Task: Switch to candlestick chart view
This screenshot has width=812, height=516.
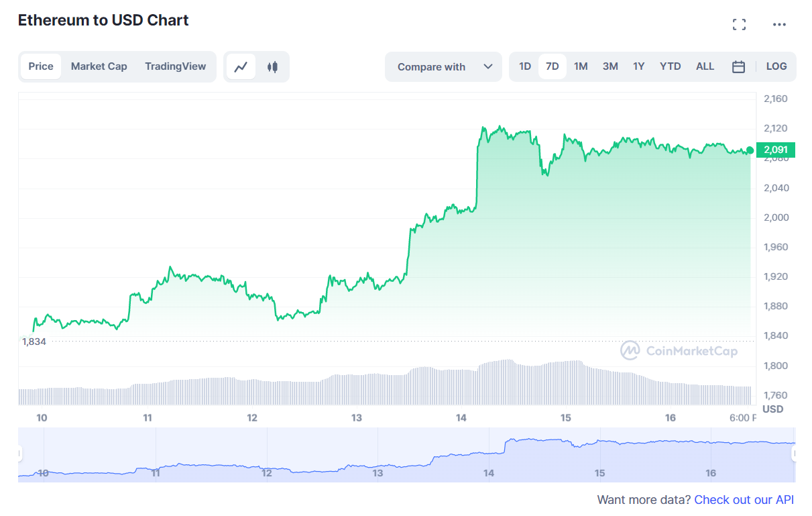Action: (272, 66)
